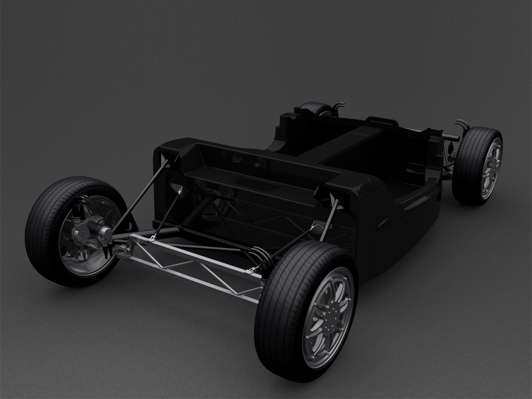Select the curved hook bracket above the right wheel
532x399 pixels.
[462, 125]
